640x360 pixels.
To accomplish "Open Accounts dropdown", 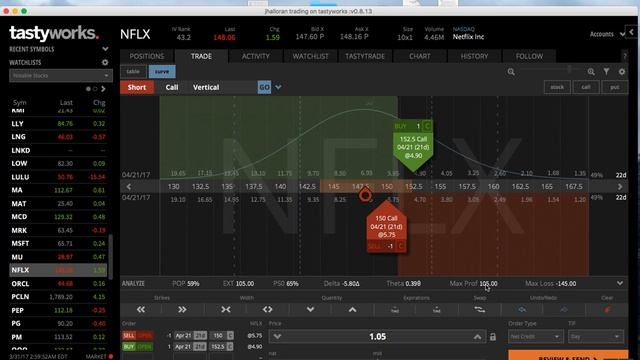I will 607,34.
